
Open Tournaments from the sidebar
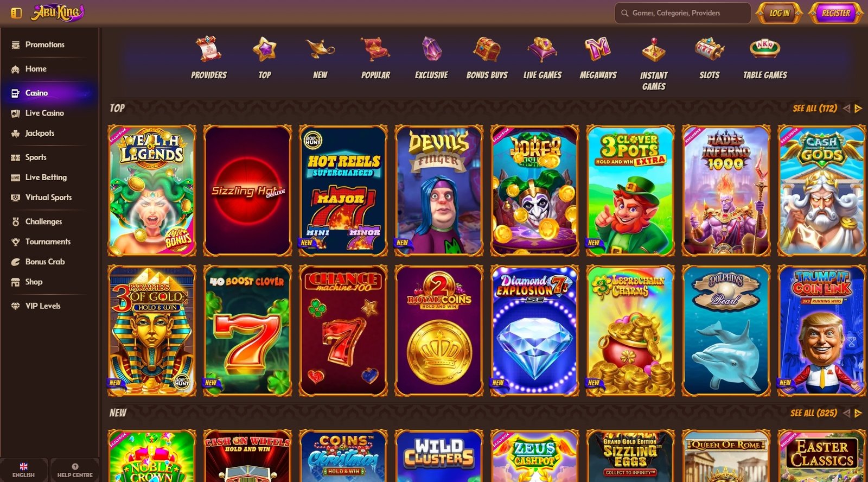pos(48,242)
